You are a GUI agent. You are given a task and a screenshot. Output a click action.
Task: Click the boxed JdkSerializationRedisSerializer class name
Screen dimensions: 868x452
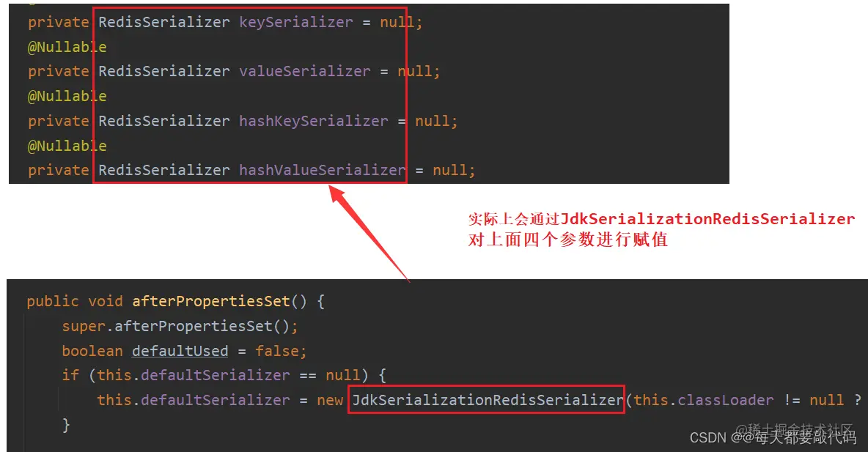tap(487, 400)
